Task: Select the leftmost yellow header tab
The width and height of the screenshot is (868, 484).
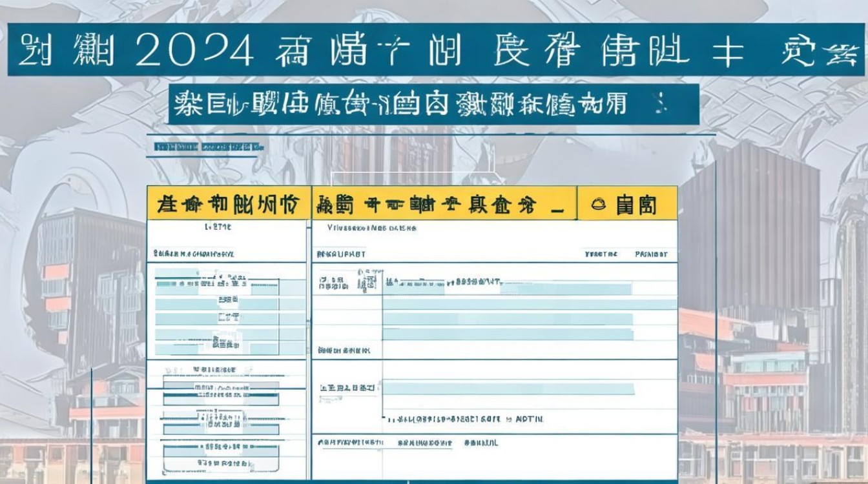Action: pos(228,204)
